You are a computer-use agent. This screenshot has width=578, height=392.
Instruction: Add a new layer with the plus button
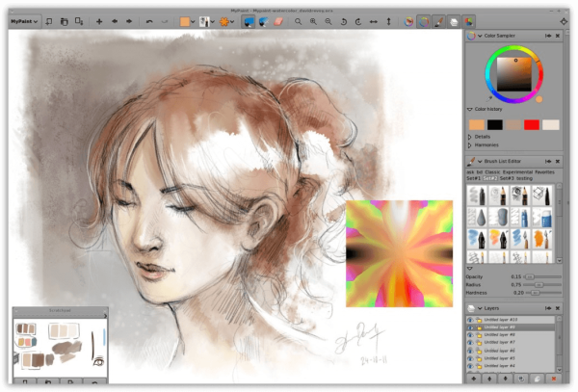pos(474,380)
